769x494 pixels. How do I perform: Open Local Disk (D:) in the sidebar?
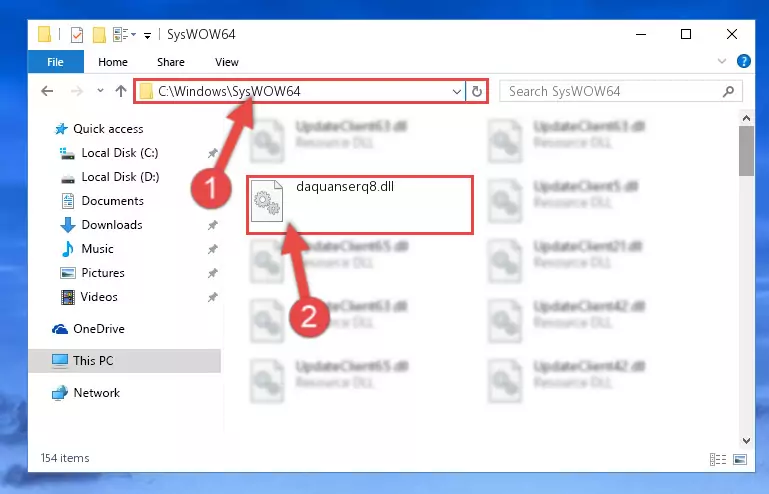click(120, 177)
